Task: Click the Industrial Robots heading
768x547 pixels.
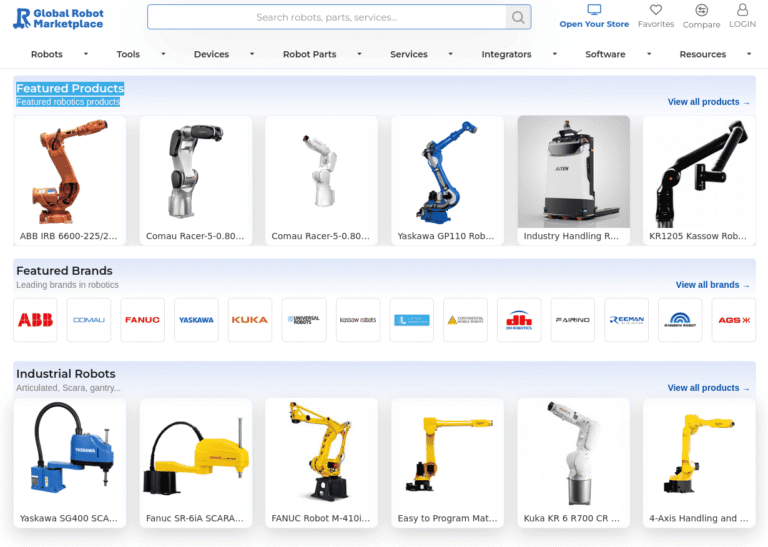Action: [66, 374]
